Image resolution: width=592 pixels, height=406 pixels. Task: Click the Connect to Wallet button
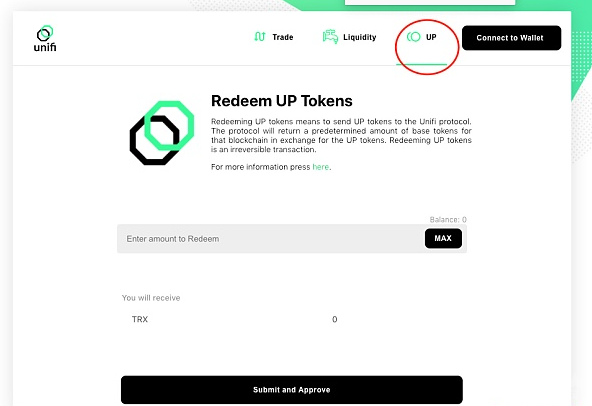[511, 38]
